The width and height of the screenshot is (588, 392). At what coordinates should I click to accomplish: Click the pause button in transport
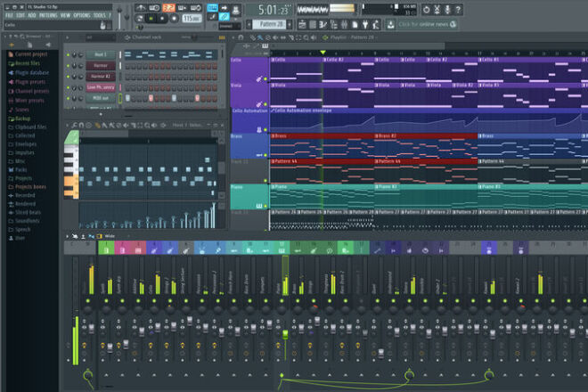click(x=151, y=18)
